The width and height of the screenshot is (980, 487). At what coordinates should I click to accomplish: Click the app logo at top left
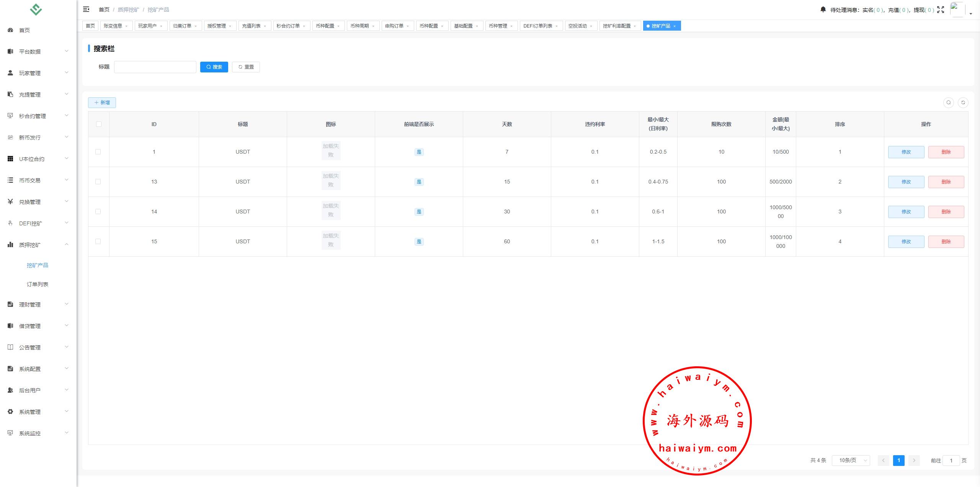click(36, 9)
